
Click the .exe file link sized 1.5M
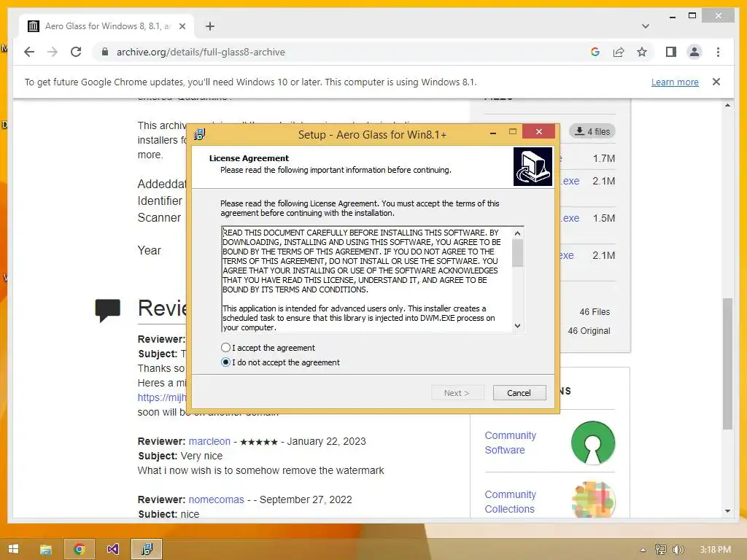coord(570,218)
